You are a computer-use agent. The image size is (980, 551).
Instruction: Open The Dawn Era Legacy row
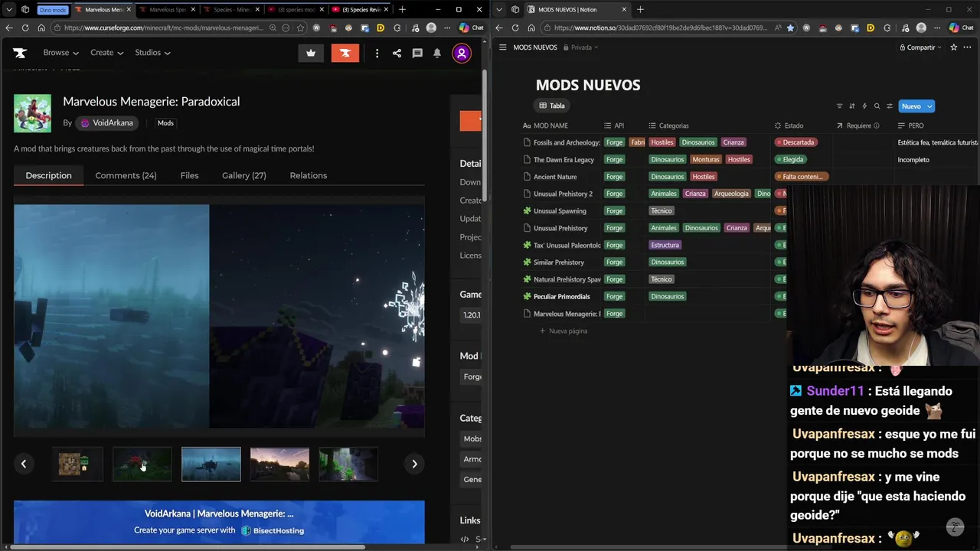(x=563, y=159)
